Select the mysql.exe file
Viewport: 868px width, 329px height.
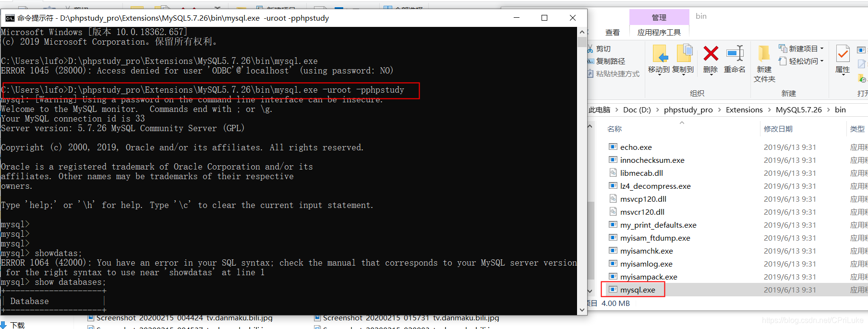pyautogui.click(x=638, y=290)
